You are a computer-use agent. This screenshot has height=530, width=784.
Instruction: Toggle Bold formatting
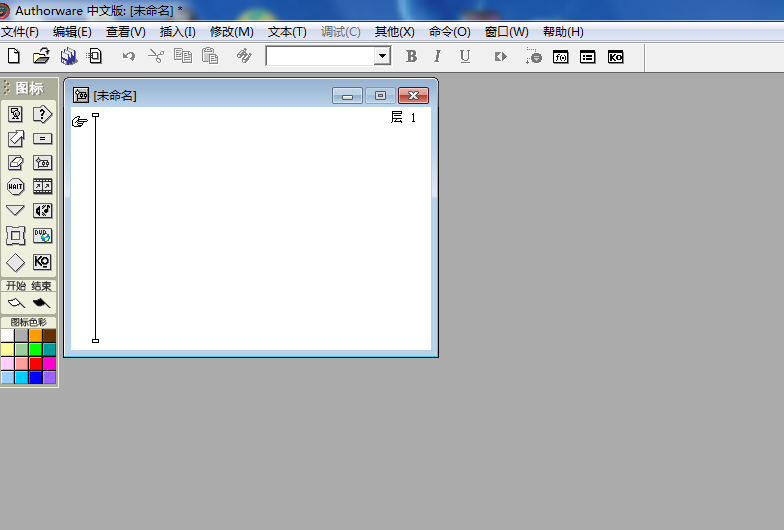click(412, 56)
